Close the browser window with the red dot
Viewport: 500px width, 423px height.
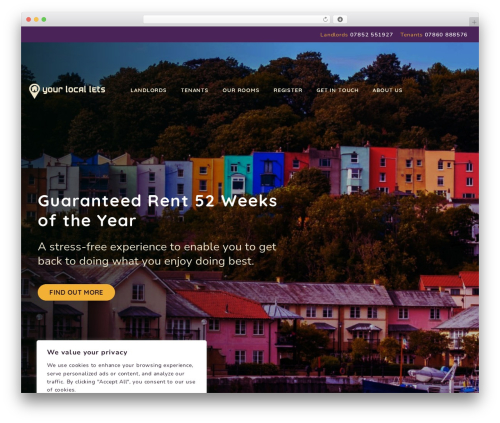pyautogui.click(x=29, y=19)
